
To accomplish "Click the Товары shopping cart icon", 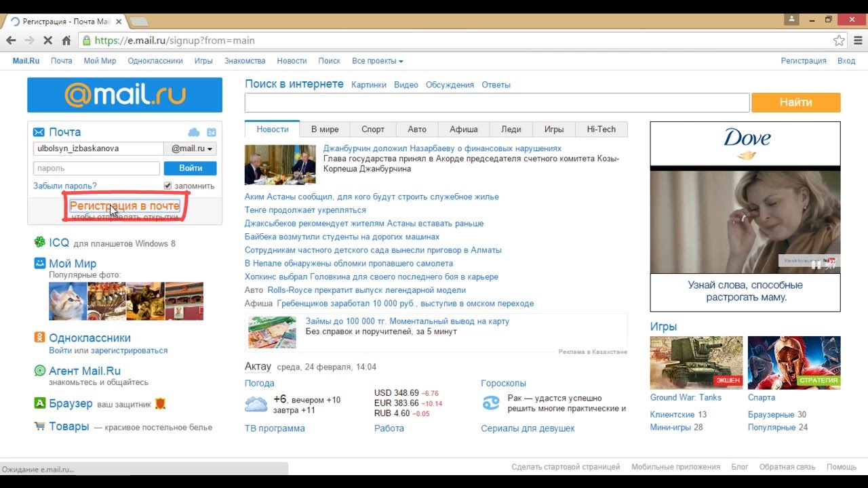I will click(40, 426).
